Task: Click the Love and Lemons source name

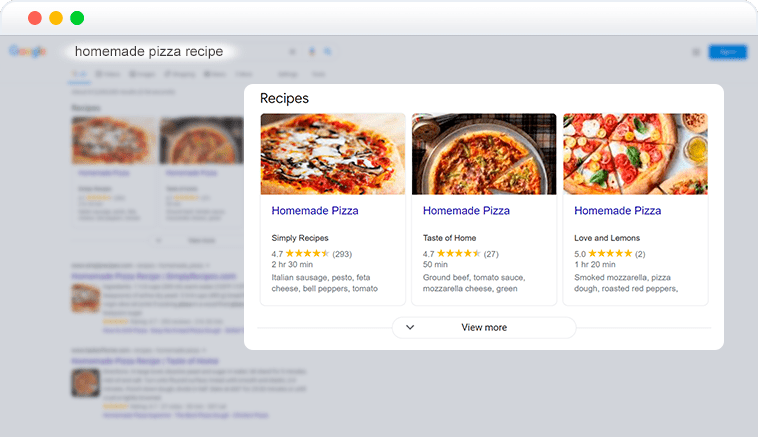Action: pyautogui.click(x=607, y=238)
